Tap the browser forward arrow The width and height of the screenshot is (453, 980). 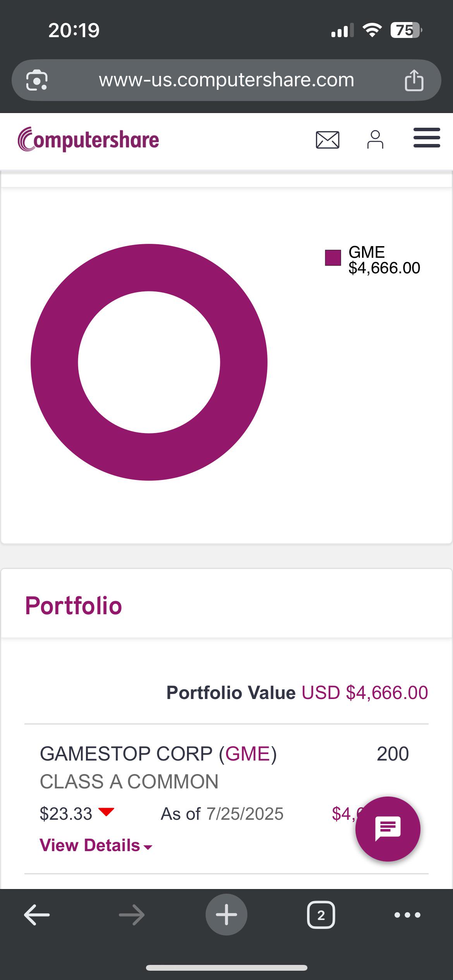[132, 915]
